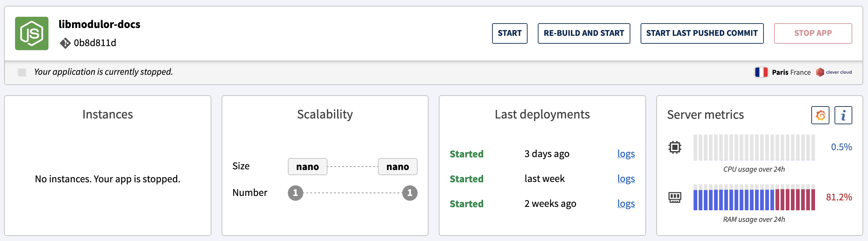868x241 pixels.
Task: Open logs for last week deployment
Action: 626,179
